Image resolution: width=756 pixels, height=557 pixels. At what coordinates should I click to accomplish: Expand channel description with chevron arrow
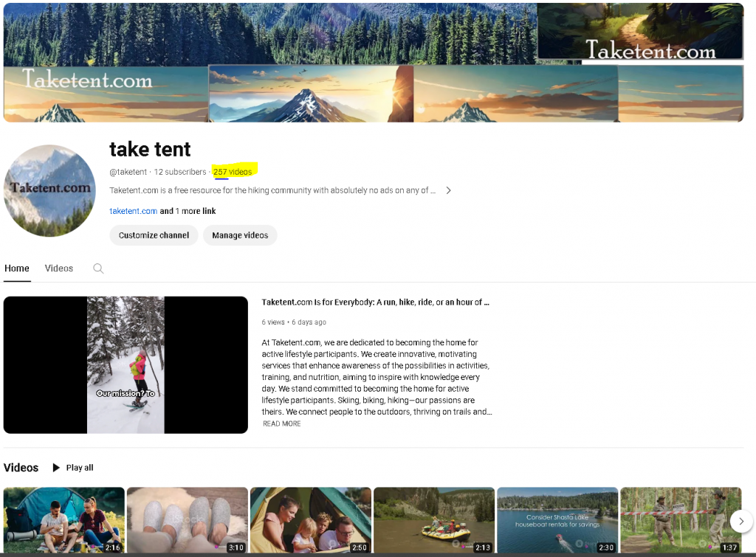[448, 190]
